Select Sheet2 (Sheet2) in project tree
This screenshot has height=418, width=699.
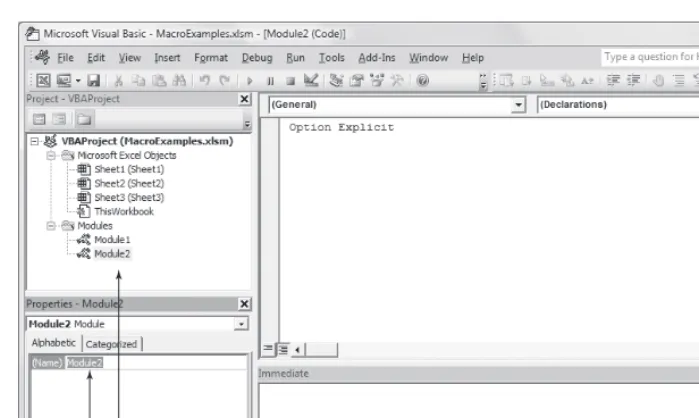pos(129,184)
